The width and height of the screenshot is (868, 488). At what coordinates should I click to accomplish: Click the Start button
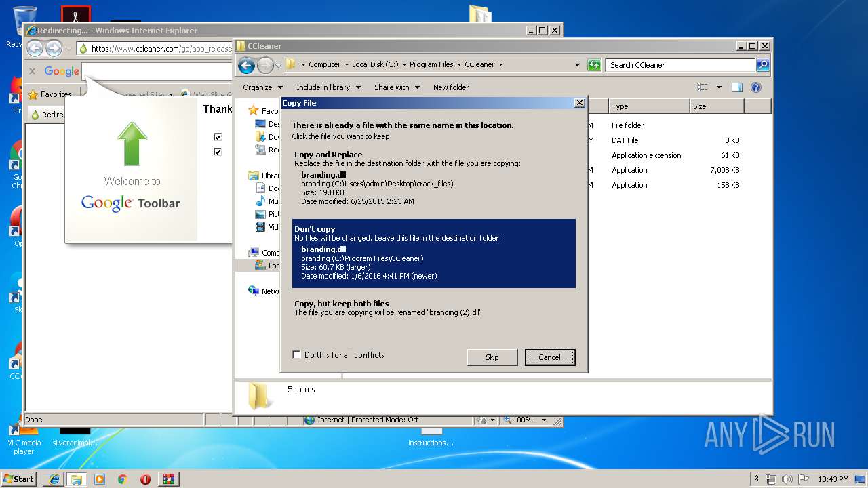click(x=19, y=479)
